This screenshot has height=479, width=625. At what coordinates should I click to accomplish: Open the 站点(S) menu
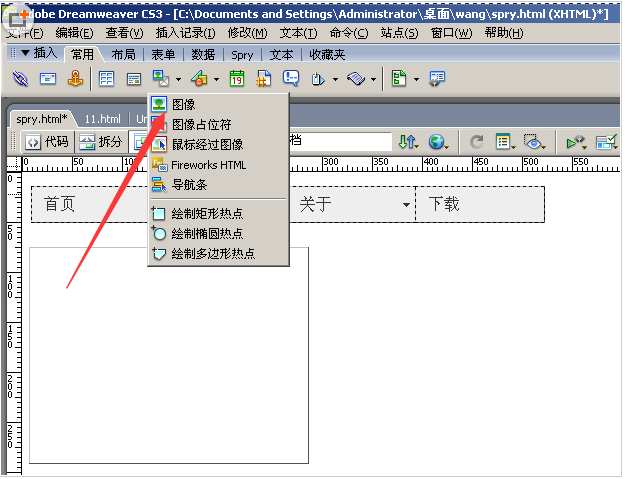(399, 33)
